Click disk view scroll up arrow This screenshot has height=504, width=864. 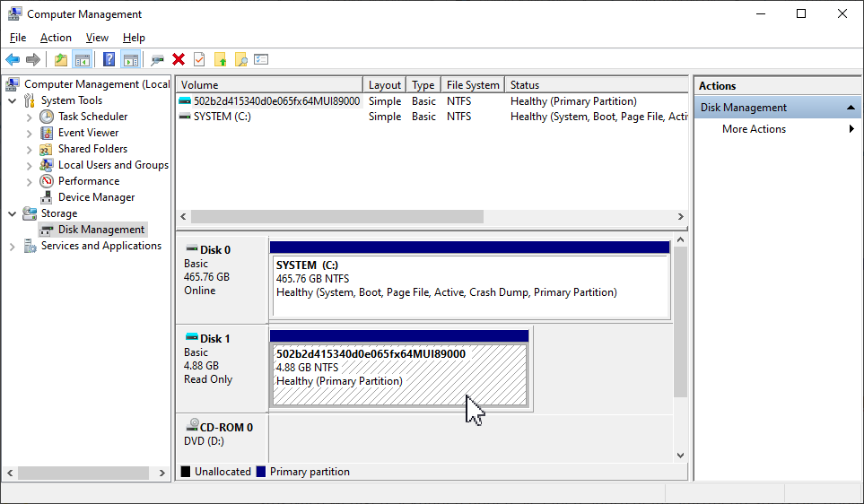pos(680,240)
